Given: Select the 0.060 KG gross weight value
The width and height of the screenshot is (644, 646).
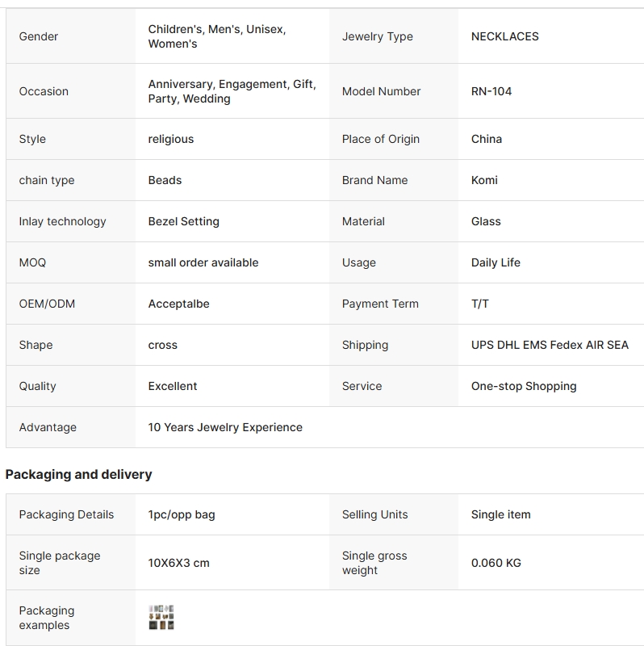Looking at the screenshot, I should (x=496, y=563).
